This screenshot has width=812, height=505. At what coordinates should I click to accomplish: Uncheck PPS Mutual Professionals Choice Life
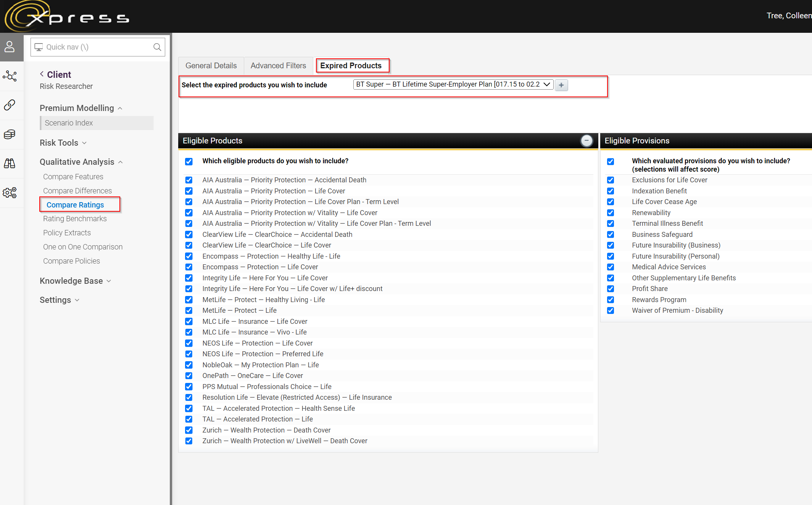click(x=189, y=387)
